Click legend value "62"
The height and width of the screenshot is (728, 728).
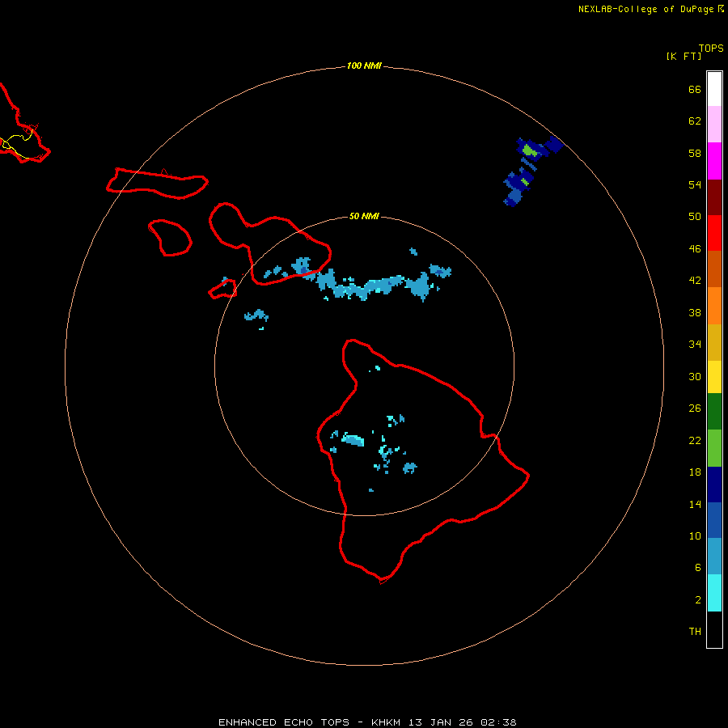coord(695,121)
